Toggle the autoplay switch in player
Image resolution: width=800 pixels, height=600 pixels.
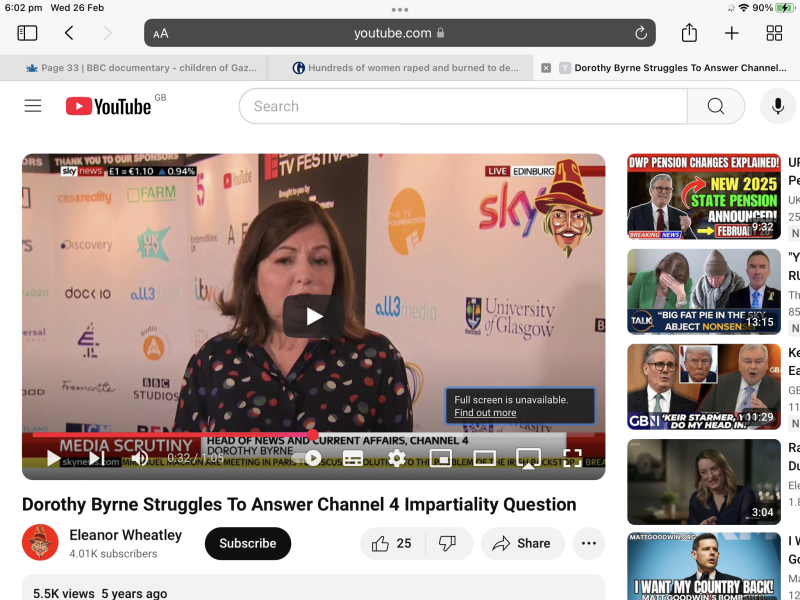coord(313,458)
